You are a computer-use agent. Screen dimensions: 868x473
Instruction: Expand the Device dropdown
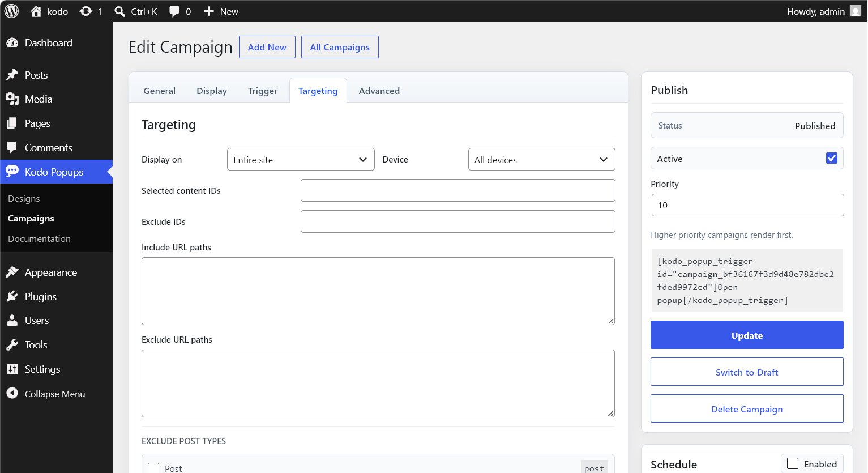coord(542,160)
